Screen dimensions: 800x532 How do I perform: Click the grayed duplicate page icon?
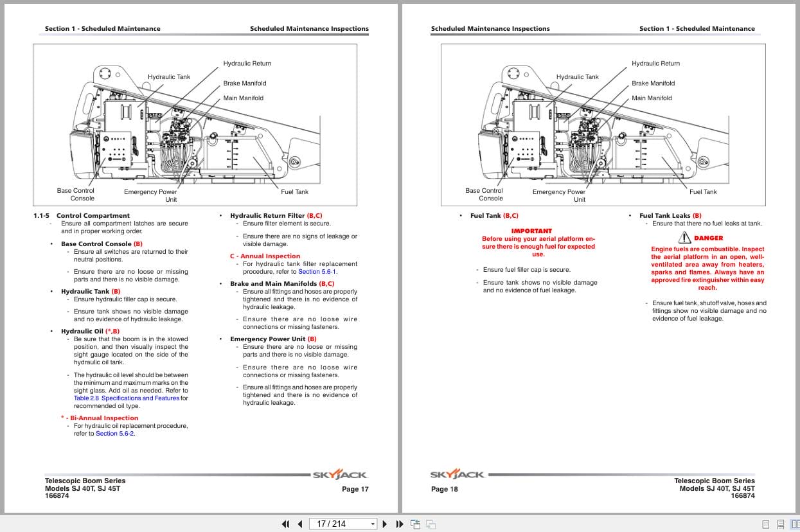(x=430, y=524)
